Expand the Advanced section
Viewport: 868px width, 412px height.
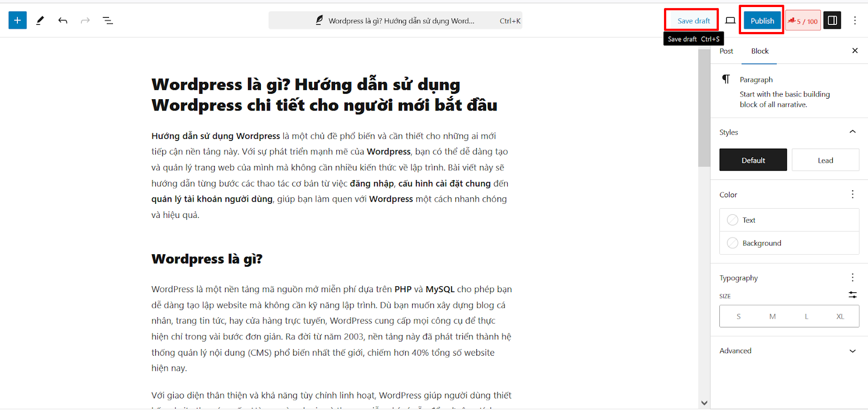[x=789, y=351]
